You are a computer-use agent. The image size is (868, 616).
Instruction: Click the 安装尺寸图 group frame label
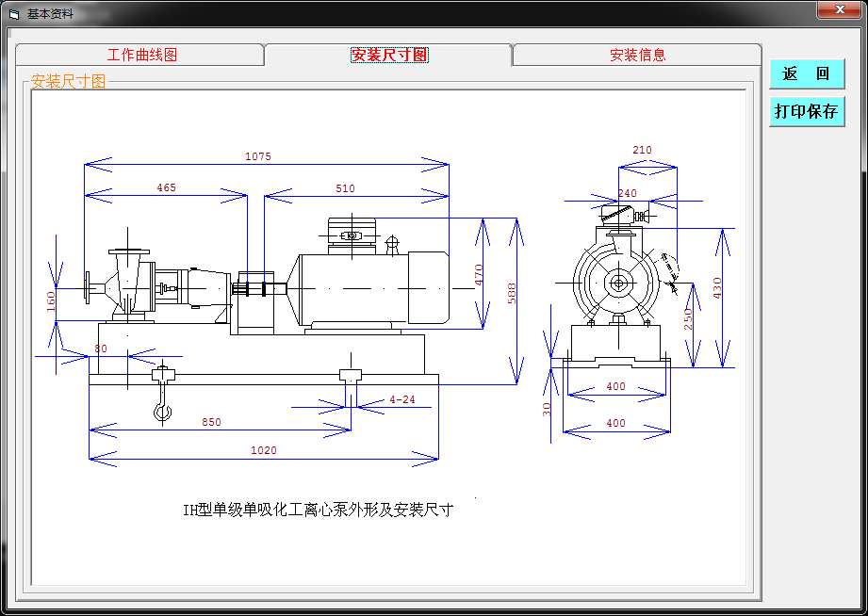click(68, 81)
